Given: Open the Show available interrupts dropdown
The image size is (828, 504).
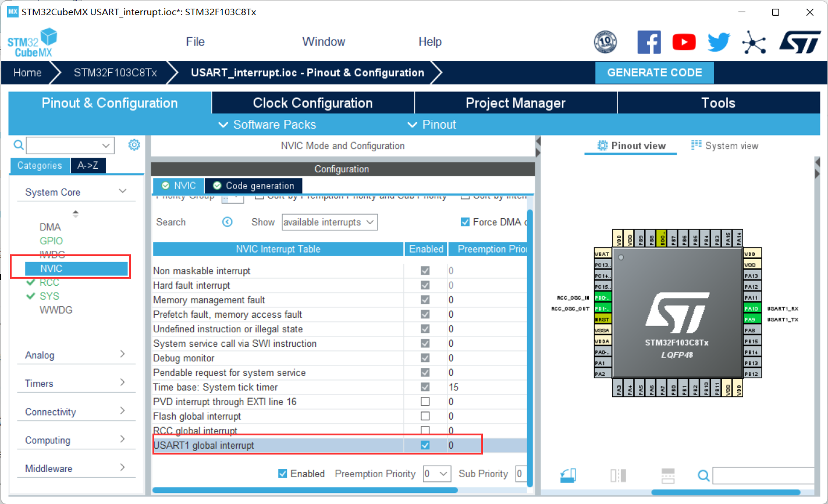Looking at the screenshot, I should pyautogui.click(x=330, y=222).
